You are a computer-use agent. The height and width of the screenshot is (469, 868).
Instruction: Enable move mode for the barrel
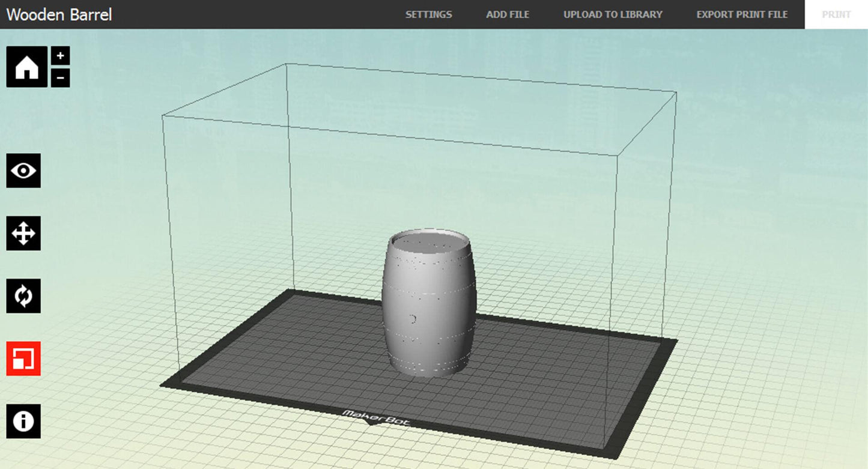pos(23,234)
